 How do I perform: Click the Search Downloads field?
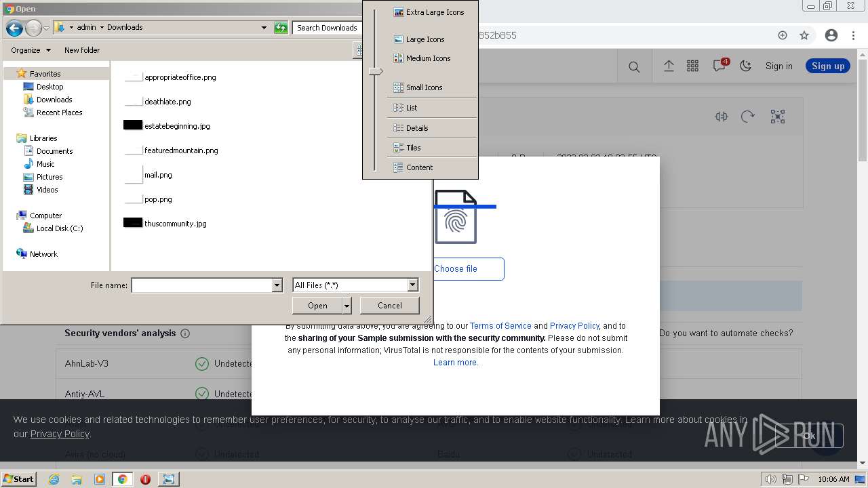click(327, 28)
